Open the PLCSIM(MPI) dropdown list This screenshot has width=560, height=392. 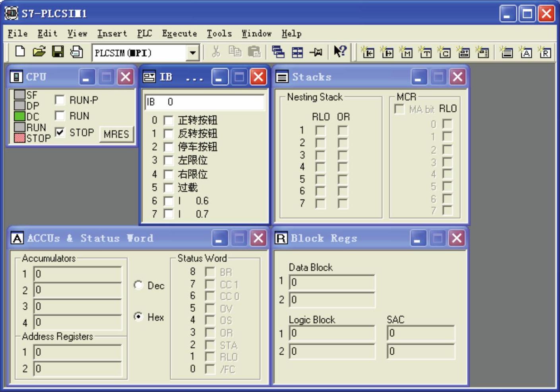(193, 52)
